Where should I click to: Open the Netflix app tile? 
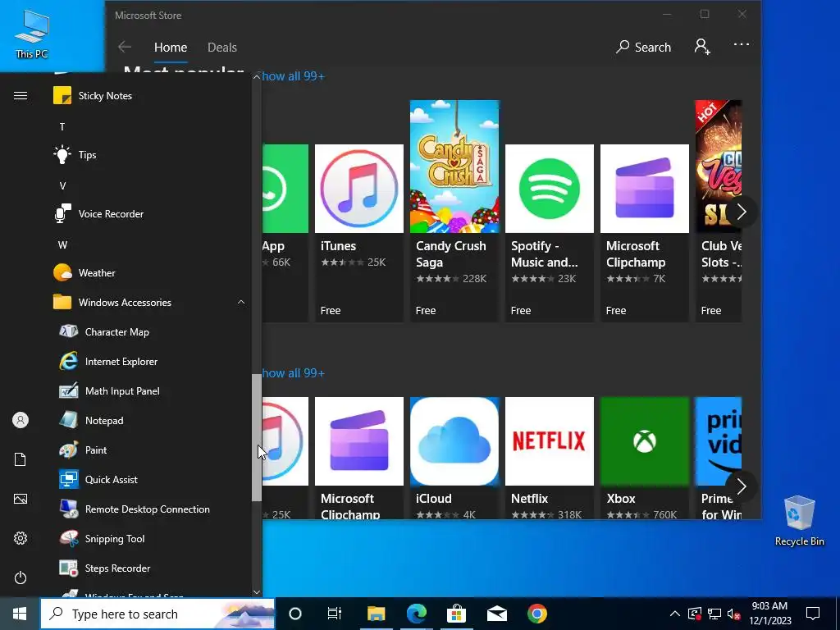coord(549,458)
